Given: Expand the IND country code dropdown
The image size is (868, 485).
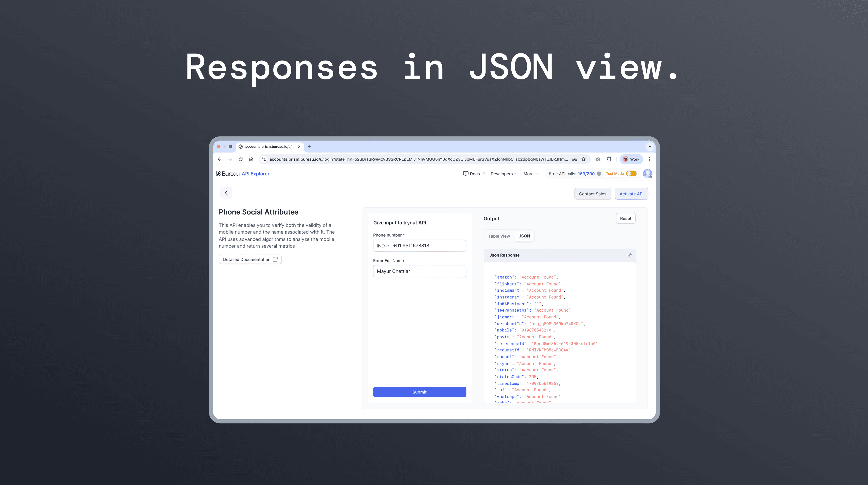Looking at the screenshot, I should [383, 246].
